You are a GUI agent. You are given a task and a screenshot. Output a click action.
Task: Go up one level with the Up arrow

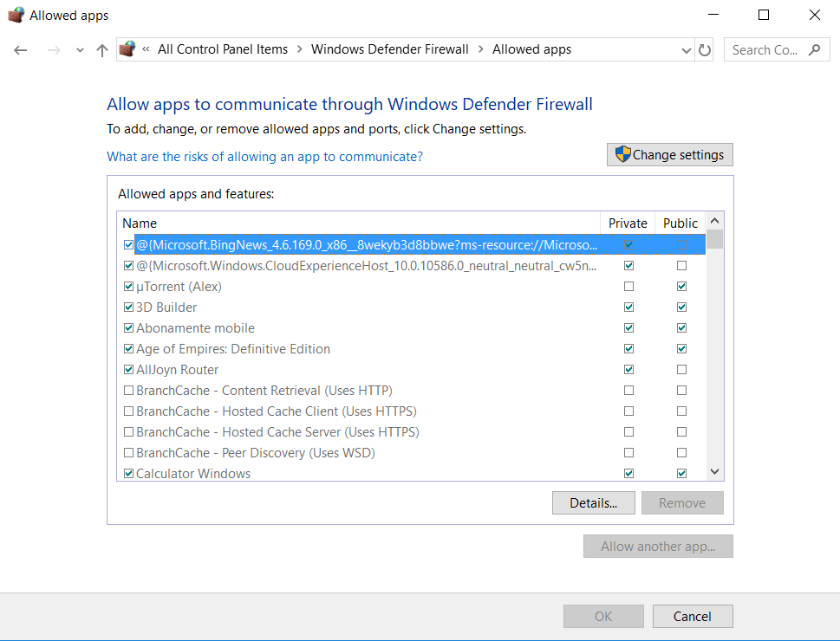click(101, 50)
